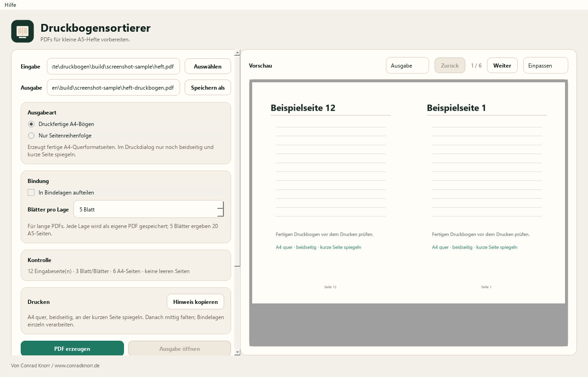Click the Ausgabe öffnen button
The width and height of the screenshot is (588, 377).
(x=180, y=348)
